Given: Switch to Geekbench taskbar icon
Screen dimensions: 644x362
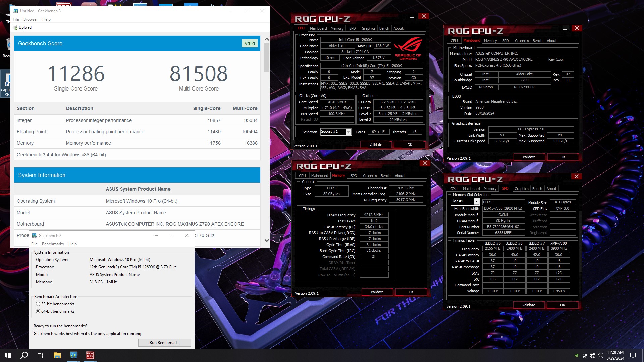Looking at the screenshot, I should pyautogui.click(x=73, y=355).
